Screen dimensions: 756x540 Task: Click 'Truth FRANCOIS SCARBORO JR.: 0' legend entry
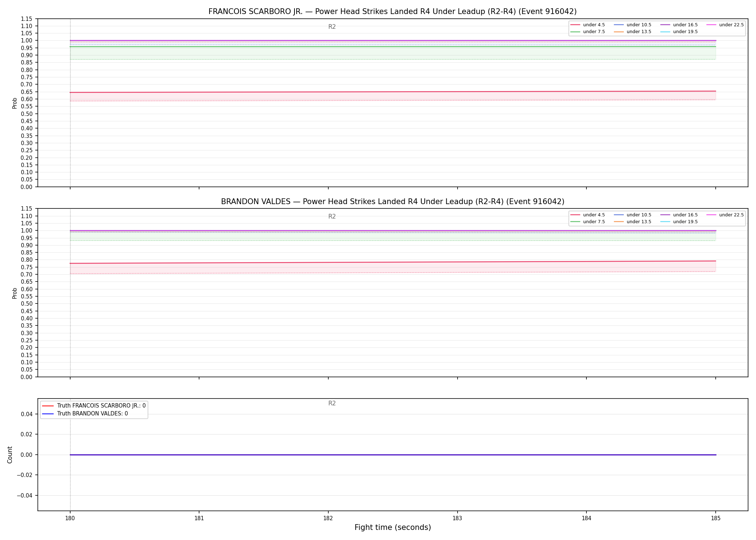point(94,406)
